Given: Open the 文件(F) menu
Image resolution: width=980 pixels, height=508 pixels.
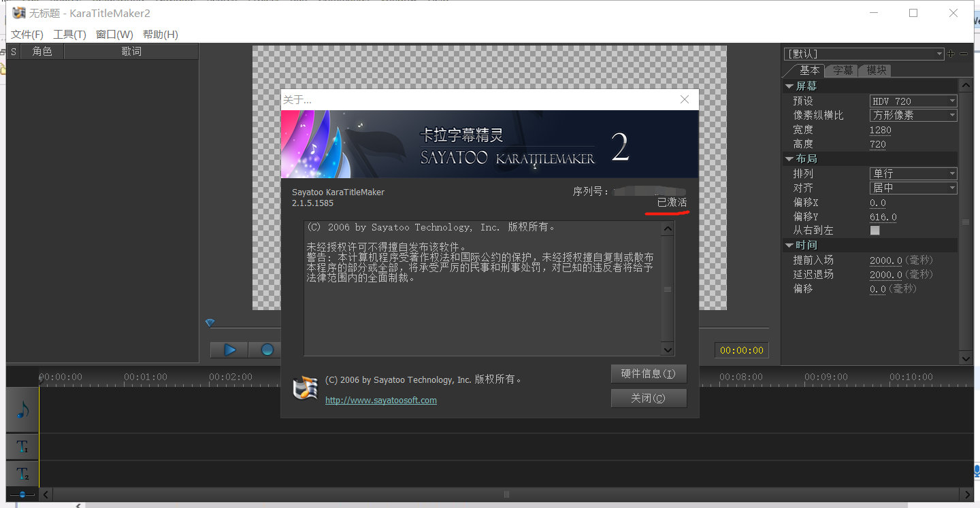Looking at the screenshot, I should pyautogui.click(x=27, y=35).
